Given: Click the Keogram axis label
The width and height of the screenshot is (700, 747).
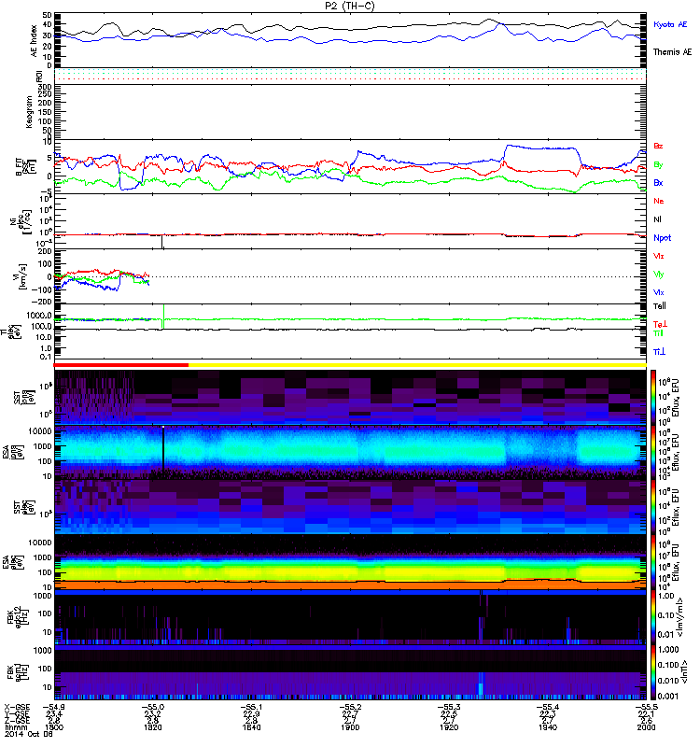Looking at the screenshot, I should [x=29, y=111].
